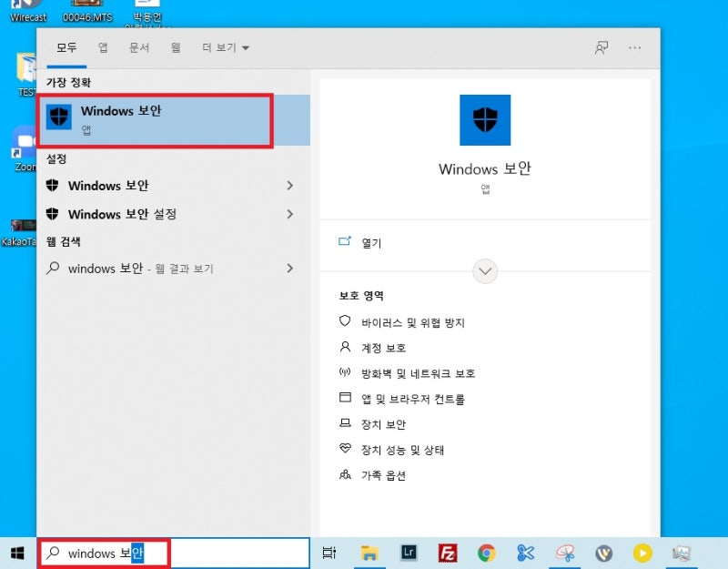Switch to the 문서 tab
Image resolution: width=728 pixels, height=569 pixels.
pyautogui.click(x=139, y=47)
